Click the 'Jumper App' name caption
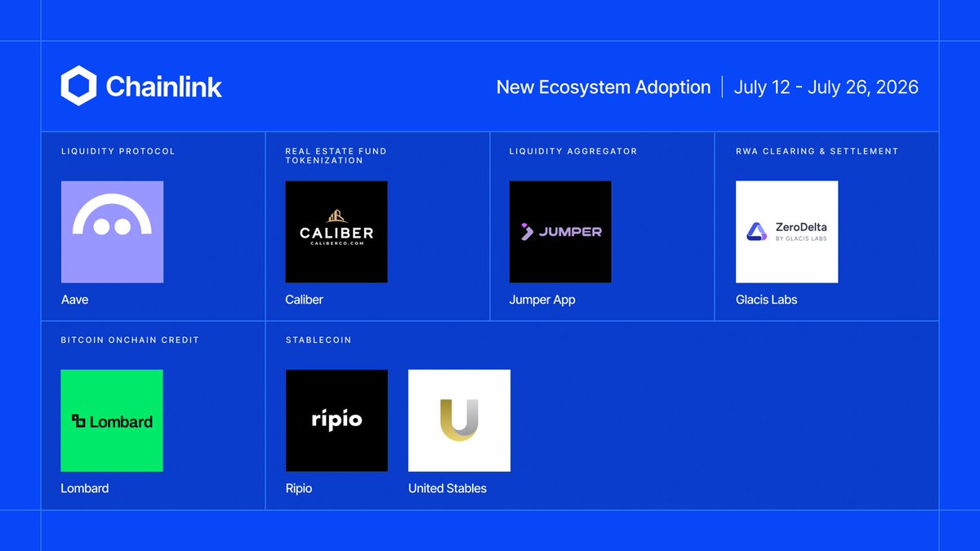 542,300
